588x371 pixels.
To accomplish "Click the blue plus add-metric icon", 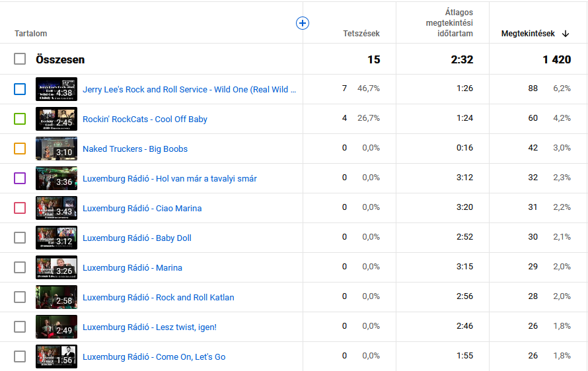I will [303, 23].
